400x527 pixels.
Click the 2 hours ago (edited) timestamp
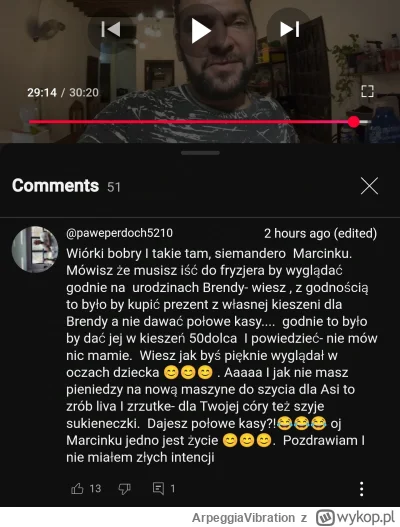320,233
